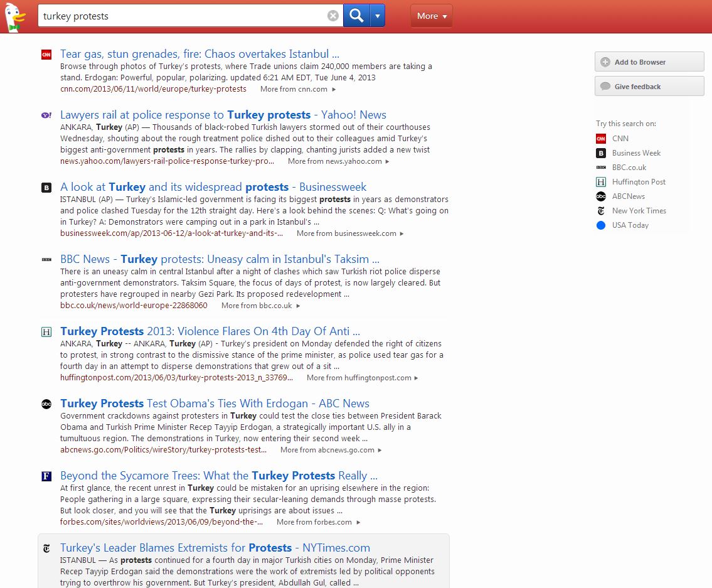Click the DuckDuckGo duck logo
The height and width of the screenshot is (588, 712).
point(14,17)
